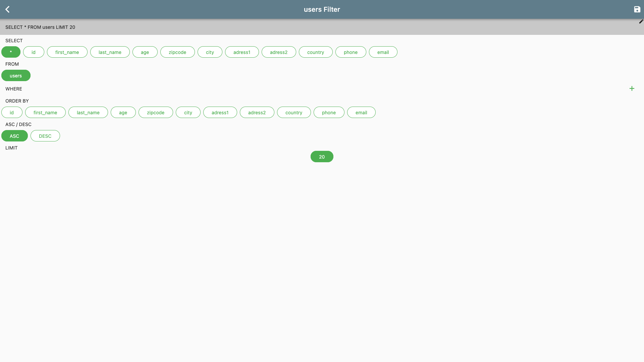Add phone column to ORDER BY
Viewport: 644px width, 362px height.
click(329, 112)
